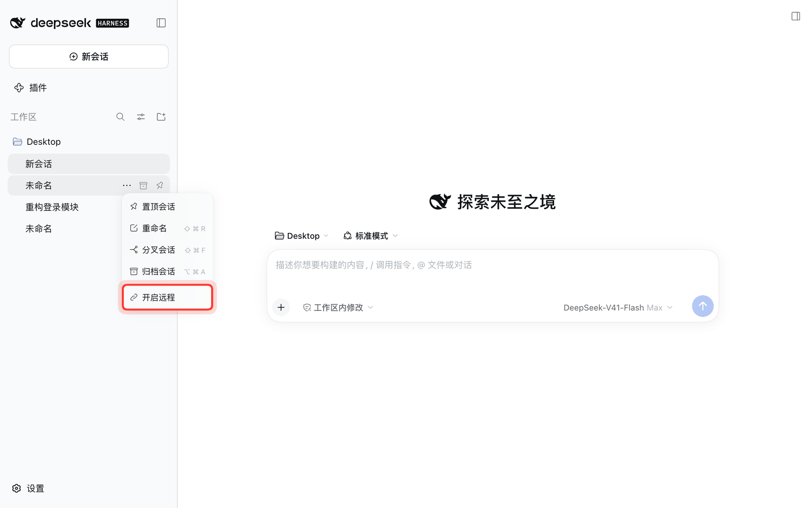Open workspace filter settings icon
The height and width of the screenshot is (508, 812).
click(141, 117)
